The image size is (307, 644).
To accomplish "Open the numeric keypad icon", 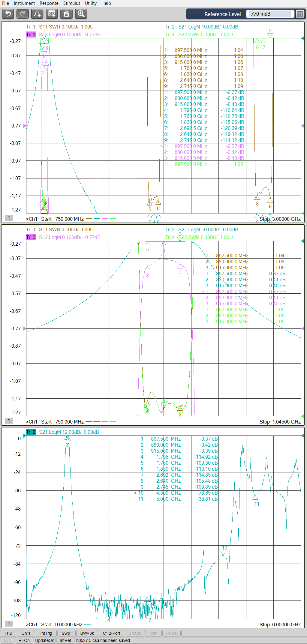I will pyautogui.click(x=300, y=14).
